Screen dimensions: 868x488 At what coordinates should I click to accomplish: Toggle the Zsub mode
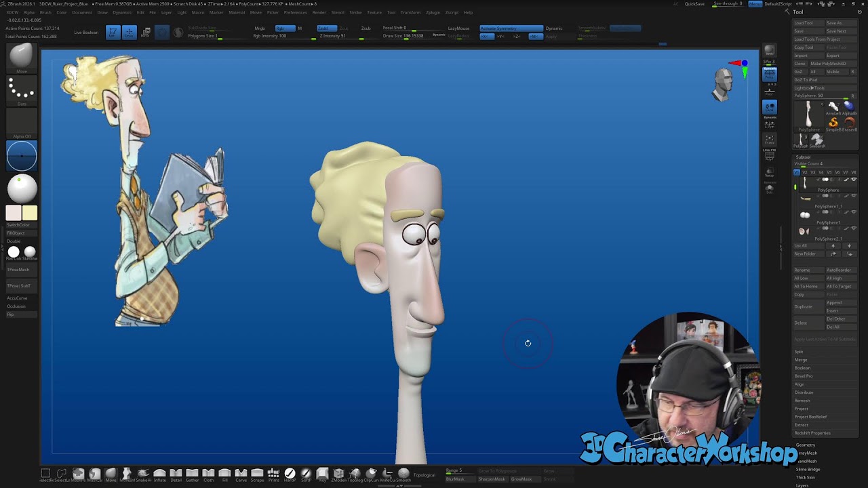click(366, 28)
